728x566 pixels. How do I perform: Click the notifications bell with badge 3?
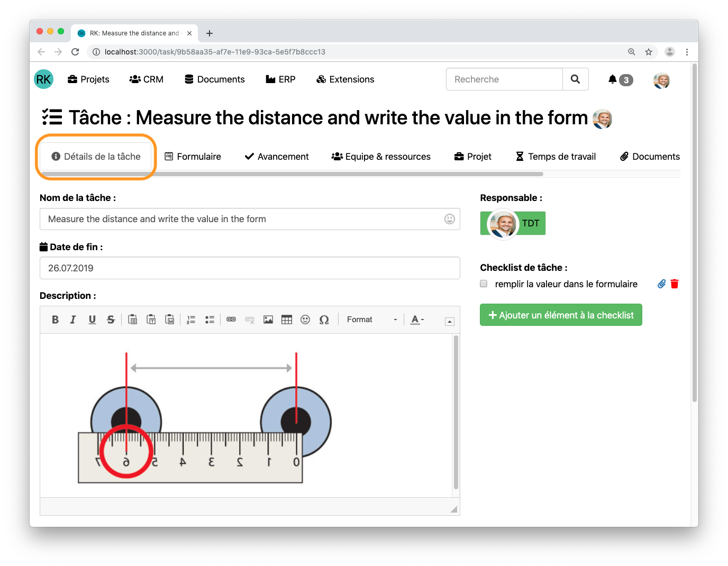(620, 79)
